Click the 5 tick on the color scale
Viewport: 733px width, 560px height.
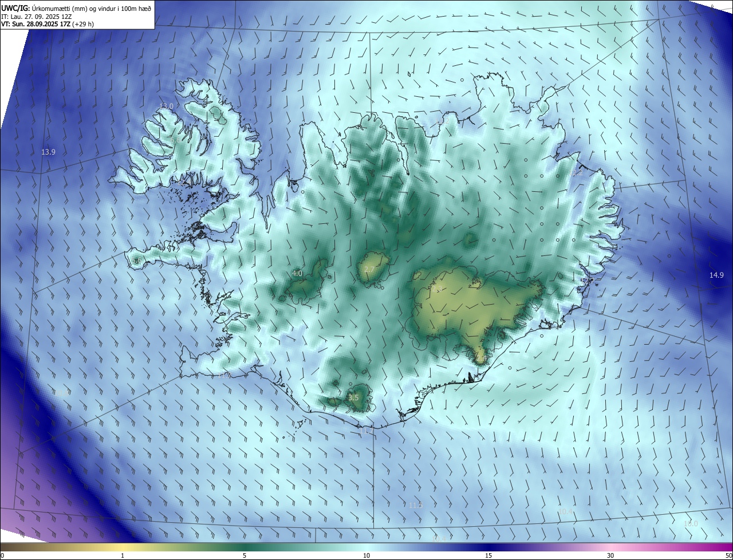point(245,556)
